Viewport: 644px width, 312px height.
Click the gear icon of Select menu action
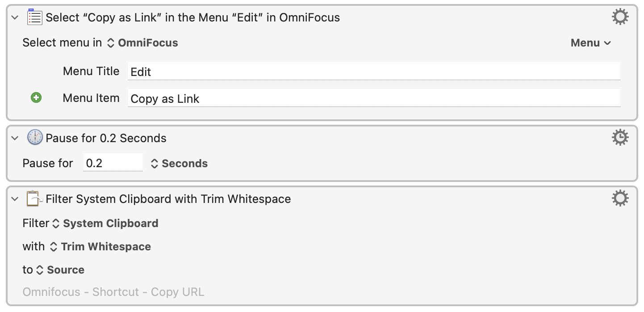620,17
